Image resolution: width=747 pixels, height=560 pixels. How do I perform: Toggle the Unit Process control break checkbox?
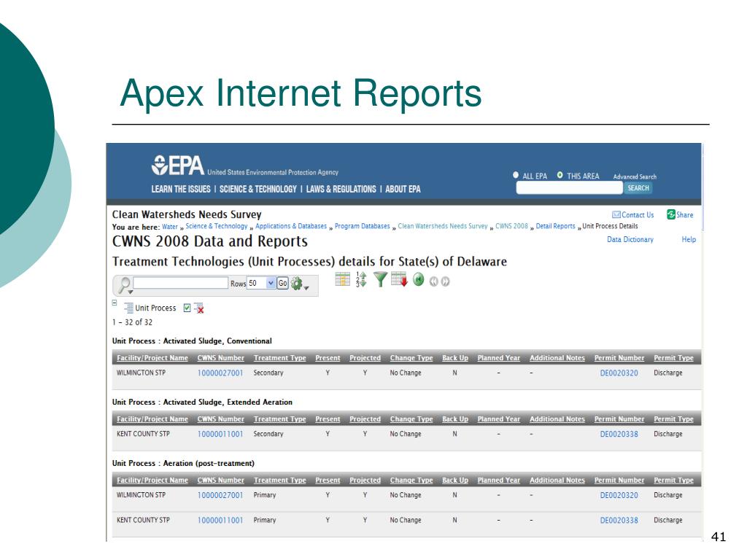coord(187,308)
